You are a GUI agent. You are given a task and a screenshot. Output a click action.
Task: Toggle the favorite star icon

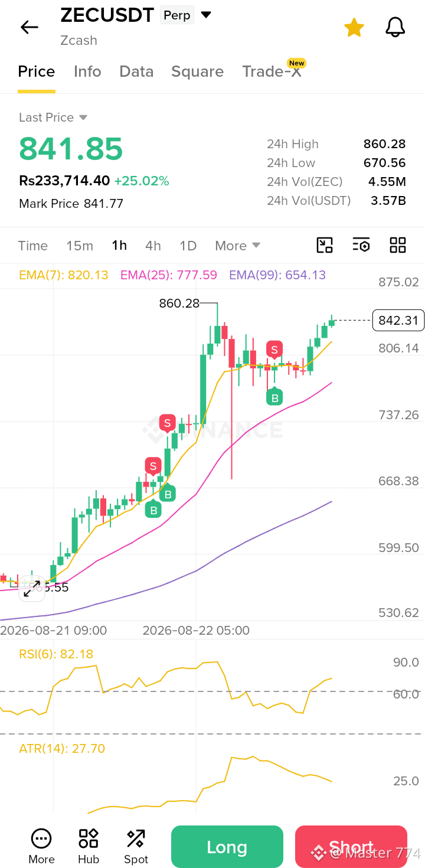click(354, 27)
